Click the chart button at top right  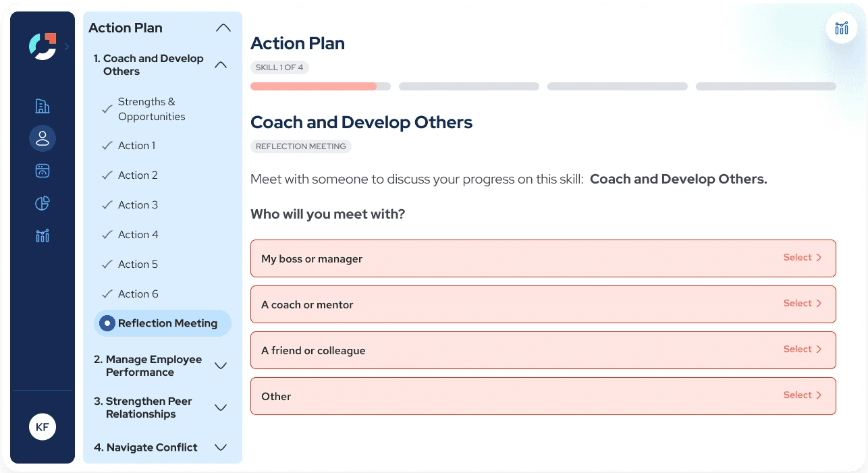841,28
